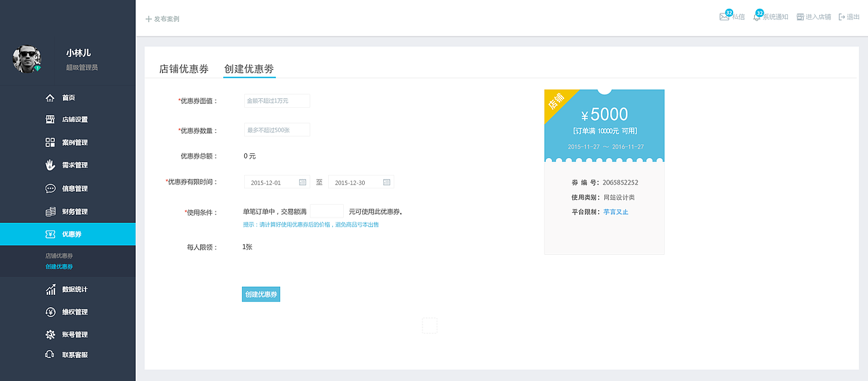Click the blue 创建优惠券 submit button
The height and width of the screenshot is (381, 868).
click(x=261, y=294)
